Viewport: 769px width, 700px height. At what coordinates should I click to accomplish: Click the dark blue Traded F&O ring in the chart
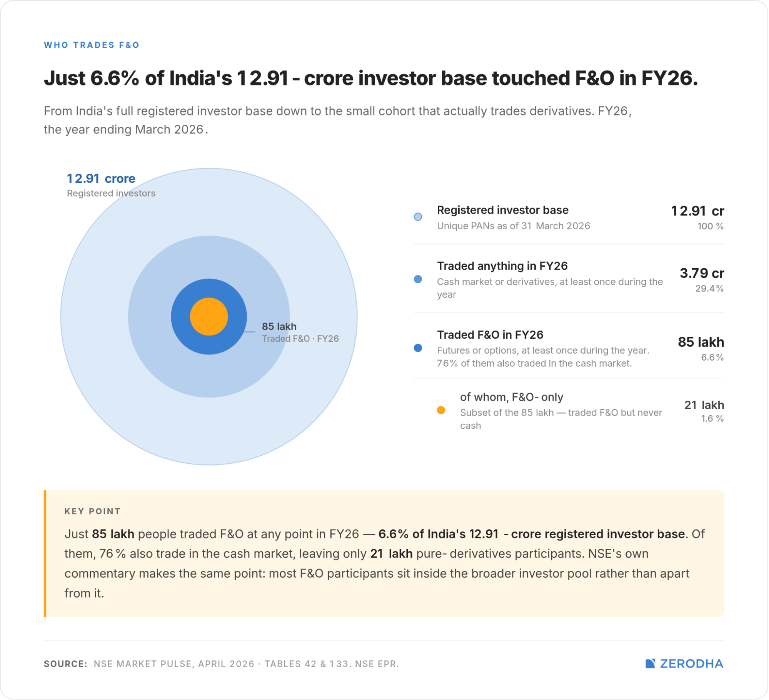[x=181, y=317]
